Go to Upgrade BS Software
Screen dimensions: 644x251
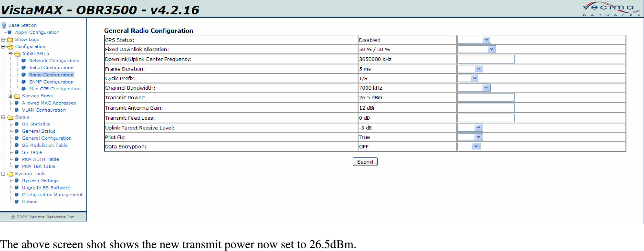pos(46,188)
